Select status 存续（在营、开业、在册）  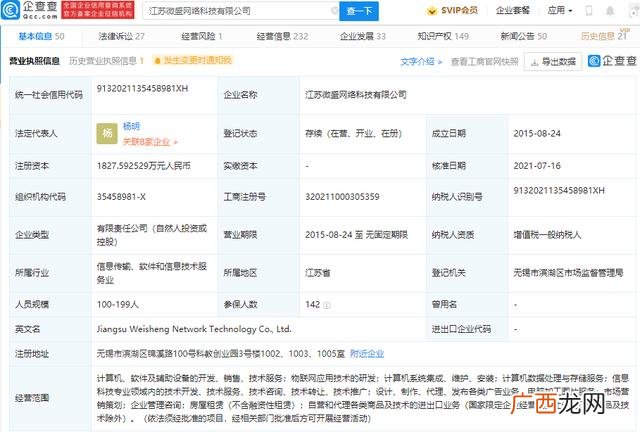(354, 134)
